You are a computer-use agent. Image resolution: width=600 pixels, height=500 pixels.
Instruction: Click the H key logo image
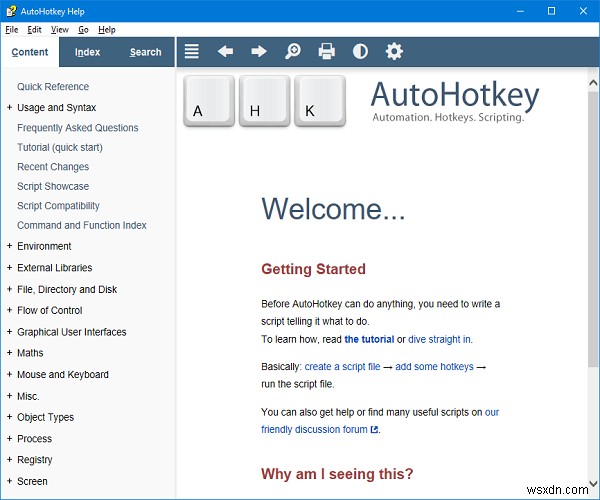click(x=264, y=101)
